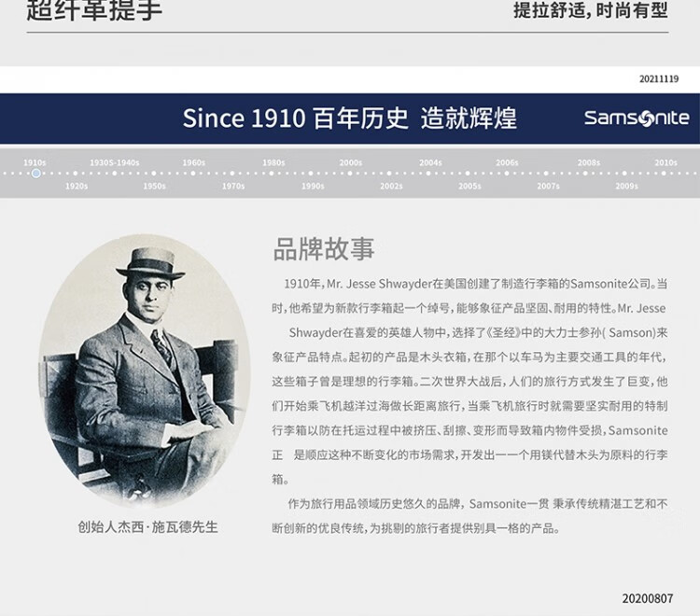Select the 2007s timeline label
The width and height of the screenshot is (700, 616).
click(x=548, y=186)
